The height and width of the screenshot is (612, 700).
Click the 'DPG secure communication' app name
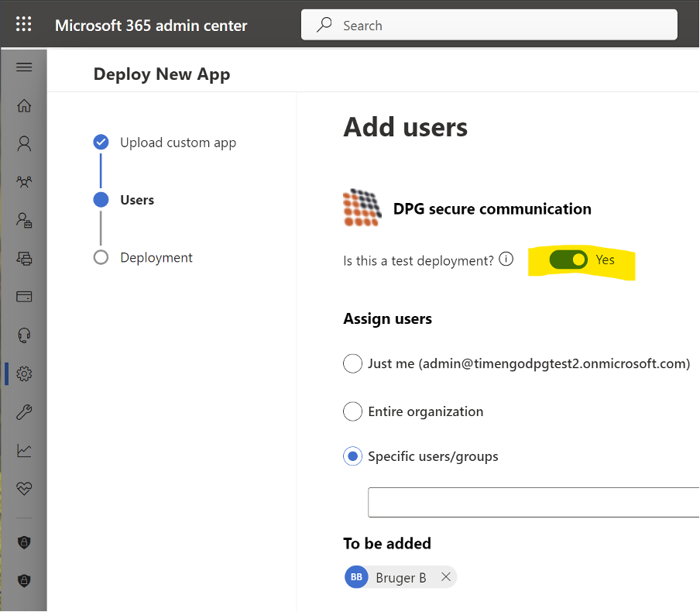492,208
